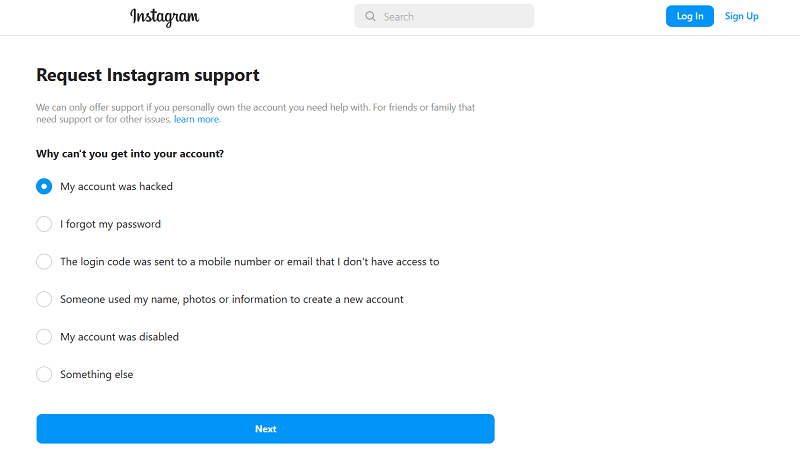
Task: Select the 'My account was hacked' radio circle
Action: coord(44,186)
